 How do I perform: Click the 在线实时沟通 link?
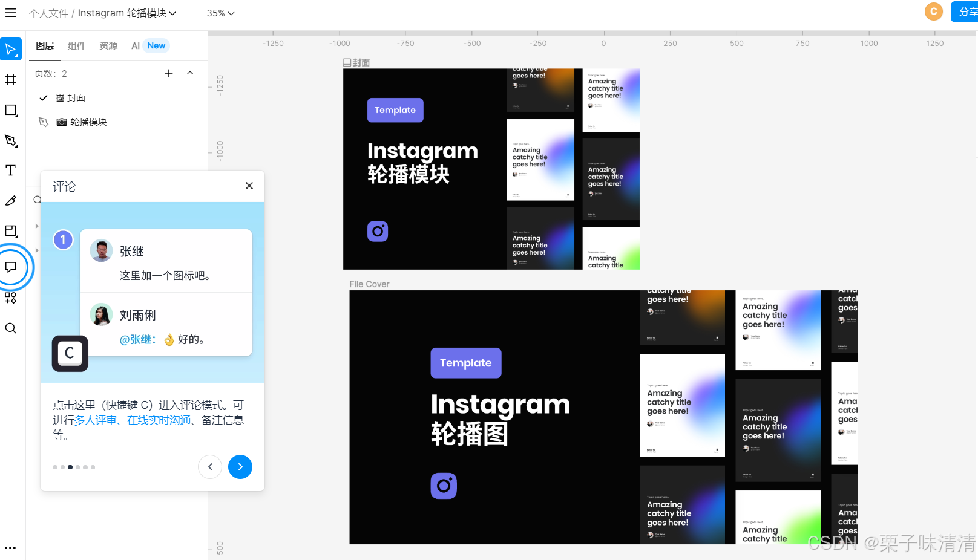coord(159,420)
